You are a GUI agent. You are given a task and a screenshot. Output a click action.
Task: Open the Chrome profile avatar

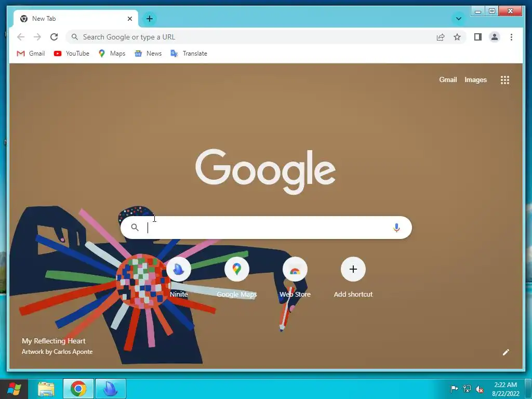tap(495, 37)
